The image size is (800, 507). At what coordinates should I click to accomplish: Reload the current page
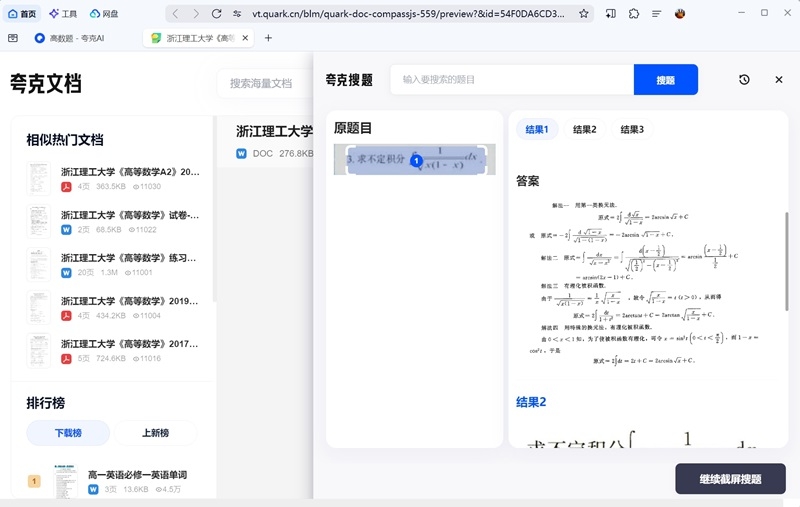coord(216,14)
